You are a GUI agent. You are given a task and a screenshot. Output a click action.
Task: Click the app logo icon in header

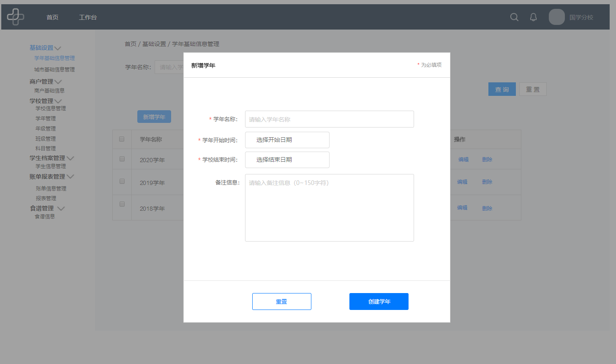pyautogui.click(x=16, y=17)
